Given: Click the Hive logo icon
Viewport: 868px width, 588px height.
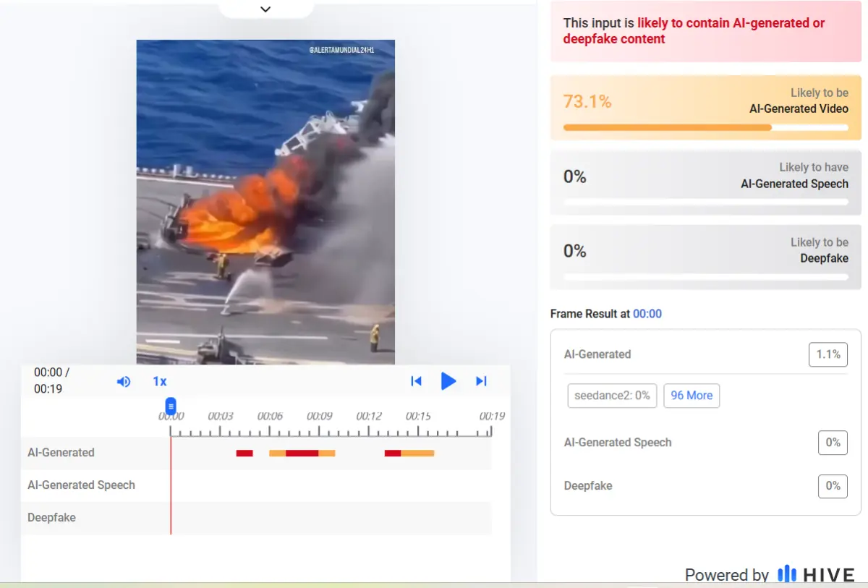Looking at the screenshot, I should click(786, 574).
